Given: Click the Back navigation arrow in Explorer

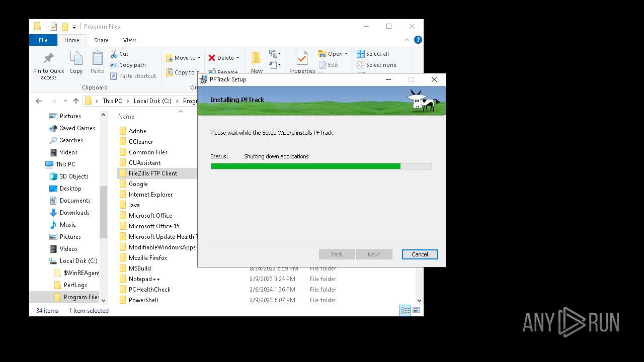Looking at the screenshot, I should click(x=39, y=101).
